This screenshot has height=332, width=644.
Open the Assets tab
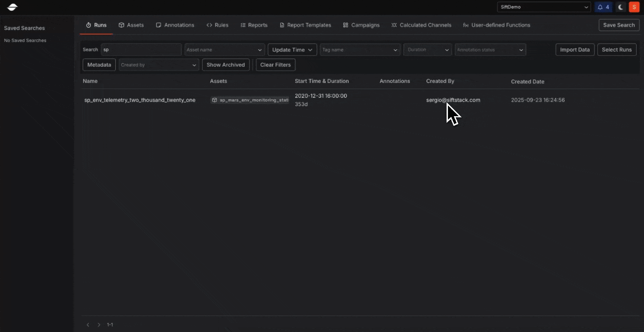[131, 25]
